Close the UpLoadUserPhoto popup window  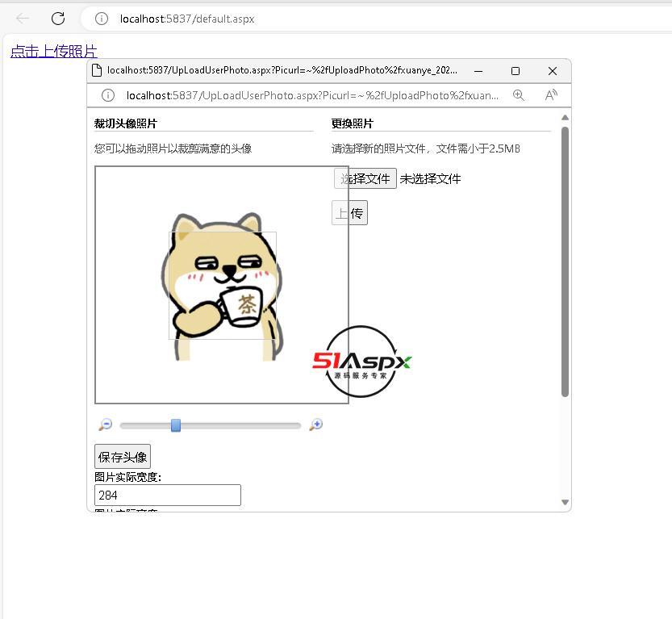click(x=553, y=71)
